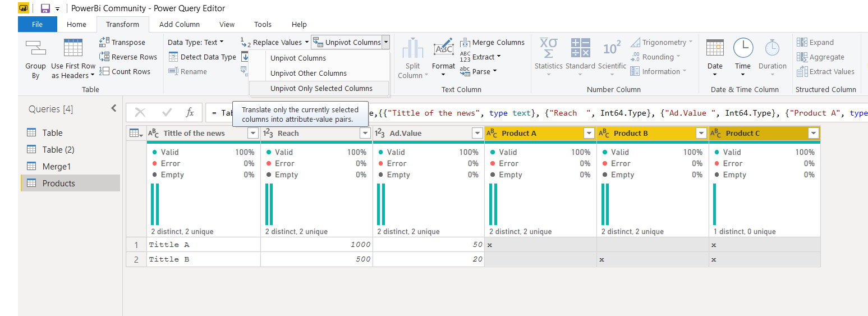Viewport: 868px width, 316px height.
Task: Click the 'Tittle A' cell
Action: point(203,245)
